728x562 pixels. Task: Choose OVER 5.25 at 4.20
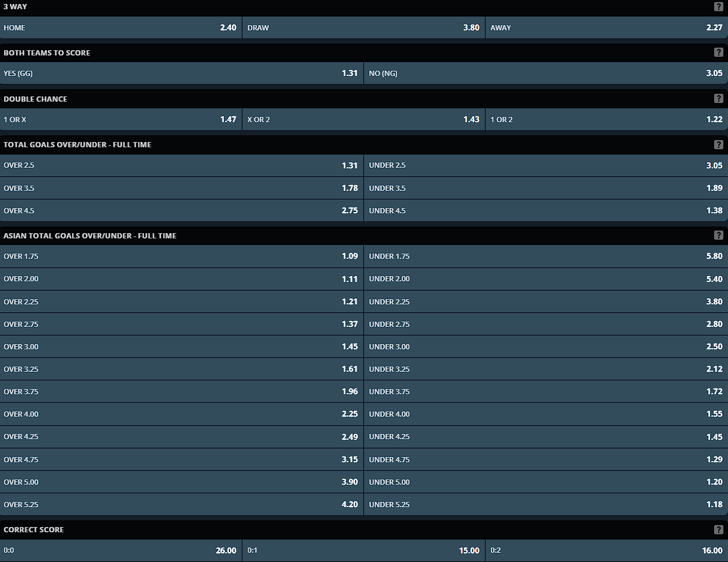pyautogui.click(x=182, y=505)
